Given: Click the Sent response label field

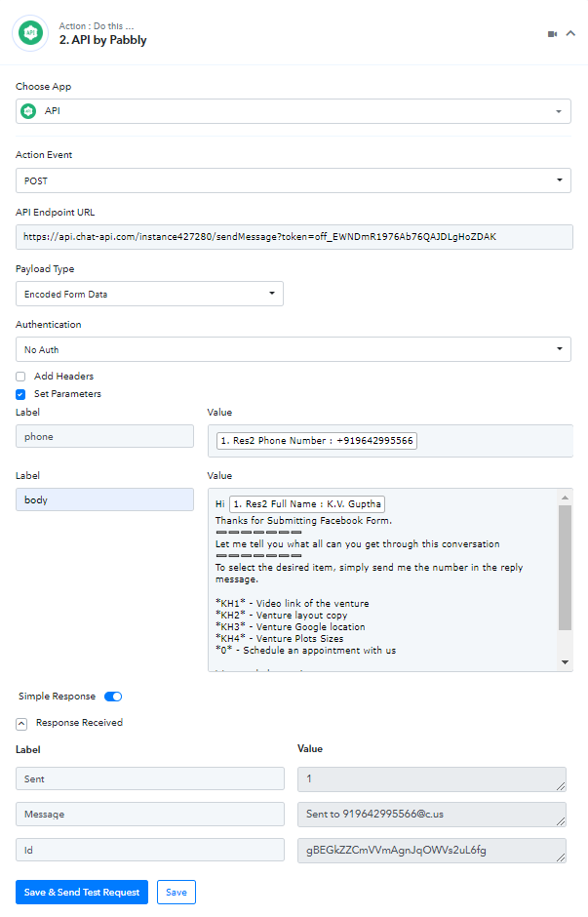Looking at the screenshot, I should [149, 779].
